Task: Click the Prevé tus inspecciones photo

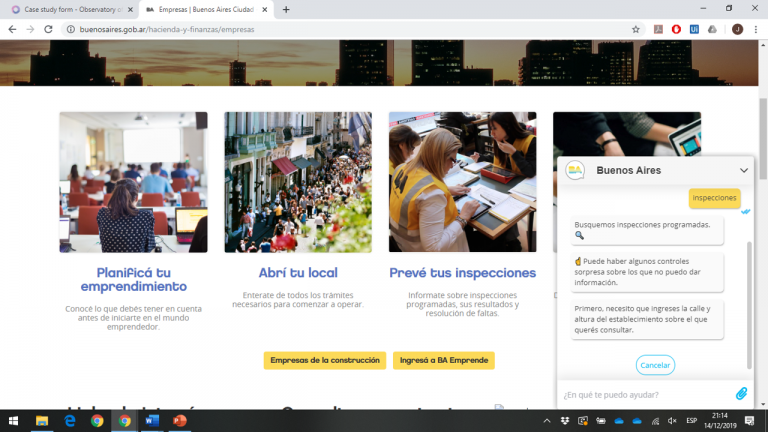Action: 462,182
